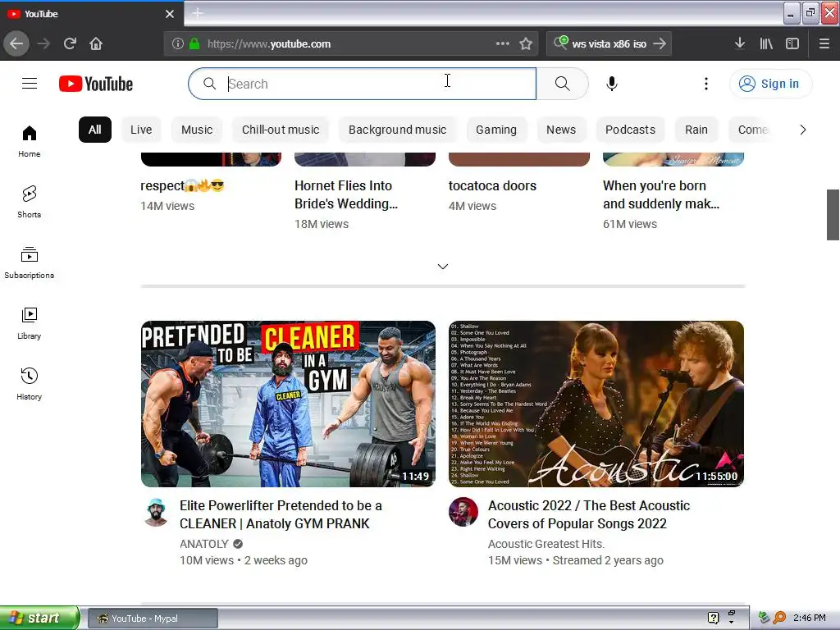The width and height of the screenshot is (840, 630).
Task: Select the Rain filter chip
Action: coord(696,130)
